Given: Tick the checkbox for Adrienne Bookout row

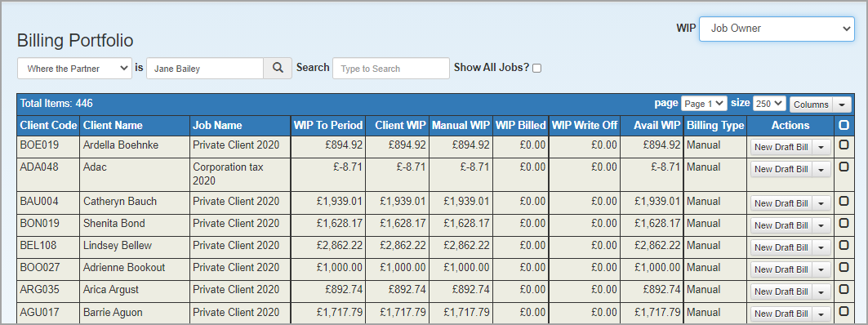Looking at the screenshot, I should pos(844,267).
